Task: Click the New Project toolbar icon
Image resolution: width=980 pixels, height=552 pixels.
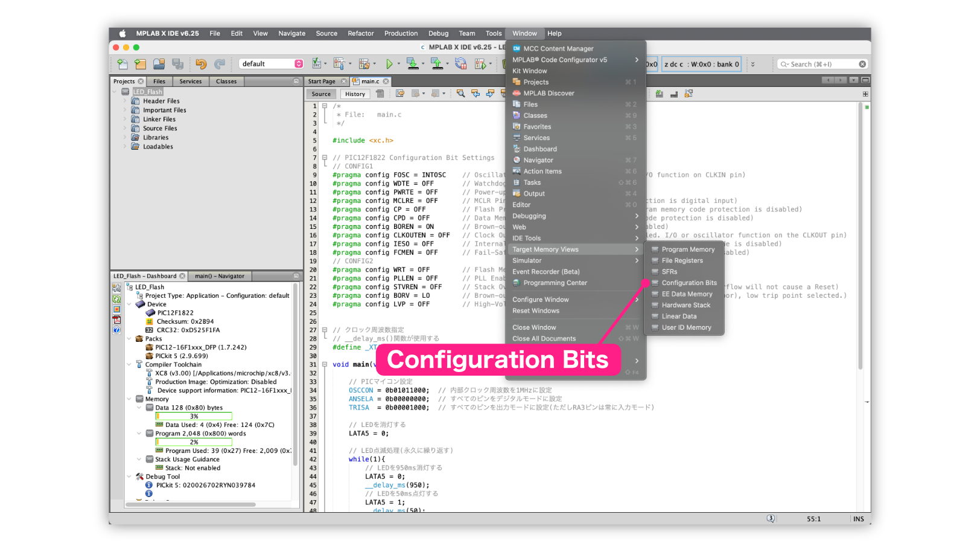Action: tap(141, 63)
